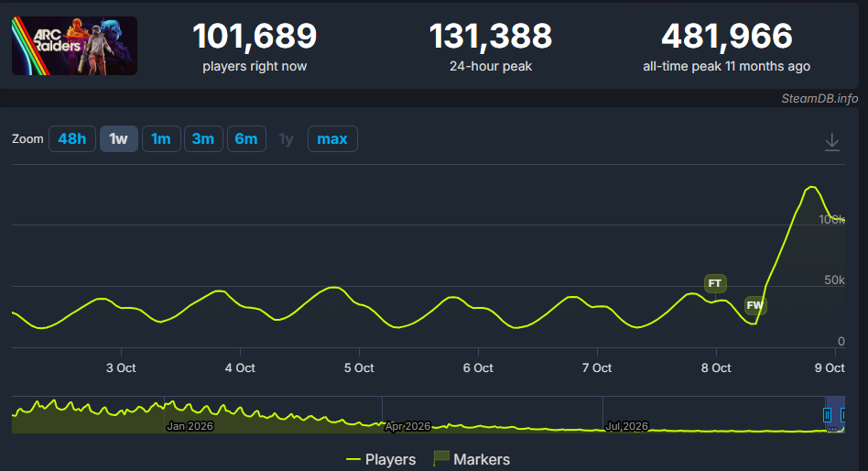The image size is (868, 471).
Task: Set zoom range to 1m
Action: pyautogui.click(x=161, y=138)
